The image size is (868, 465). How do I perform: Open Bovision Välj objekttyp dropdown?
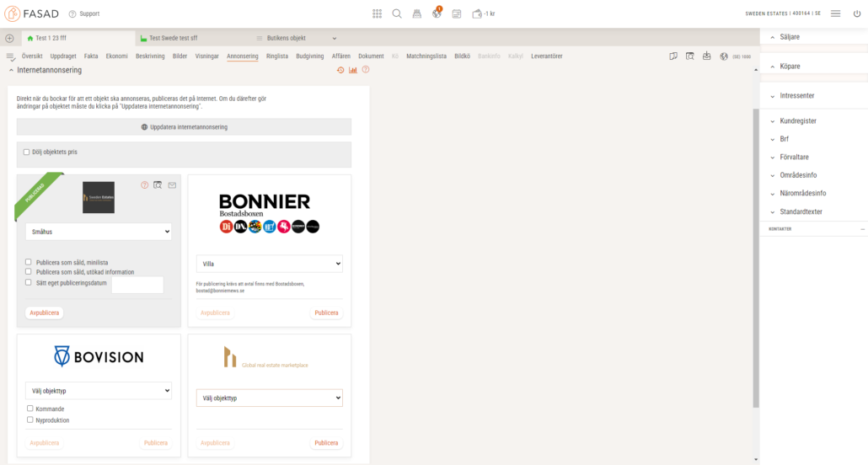[x=99, y=390]
